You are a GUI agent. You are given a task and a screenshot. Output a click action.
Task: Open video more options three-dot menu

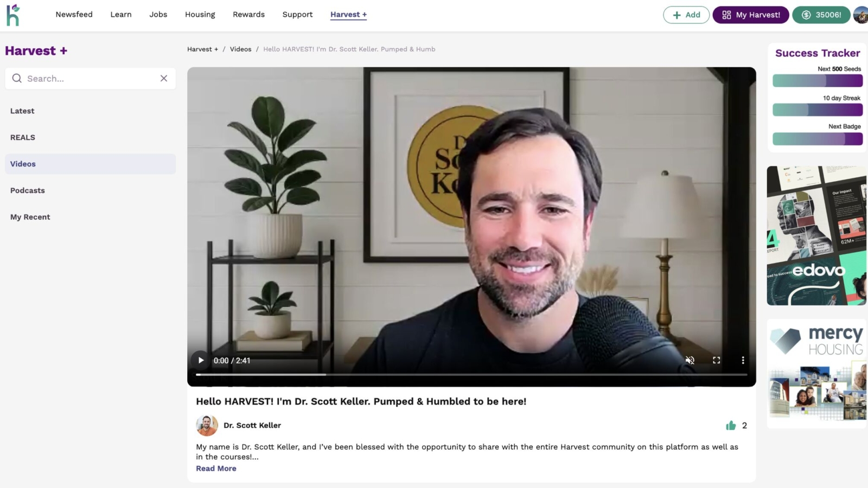point(743,361)
